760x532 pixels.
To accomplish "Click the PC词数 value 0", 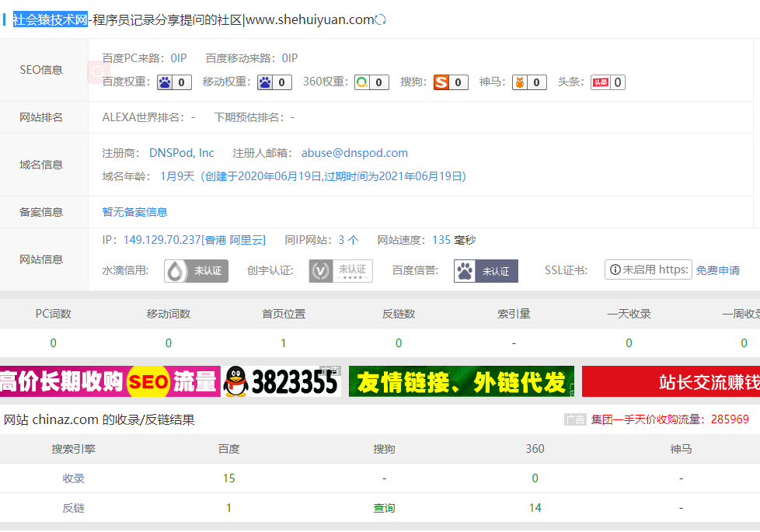I will [54, 343].
